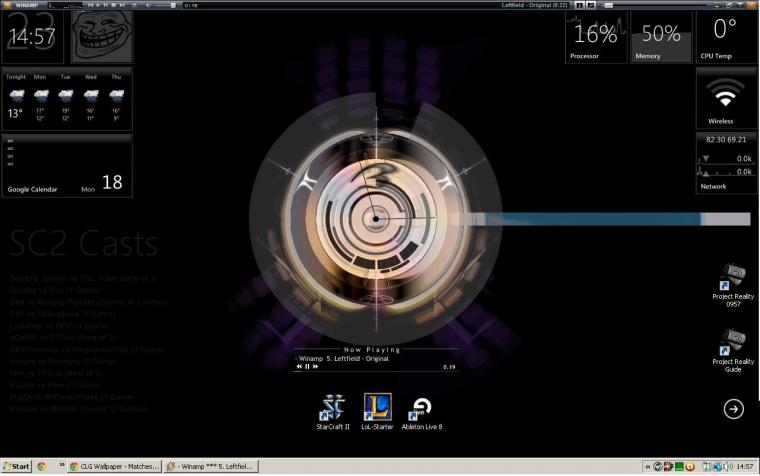Open the CPU Temp widget

click(726, 37)
